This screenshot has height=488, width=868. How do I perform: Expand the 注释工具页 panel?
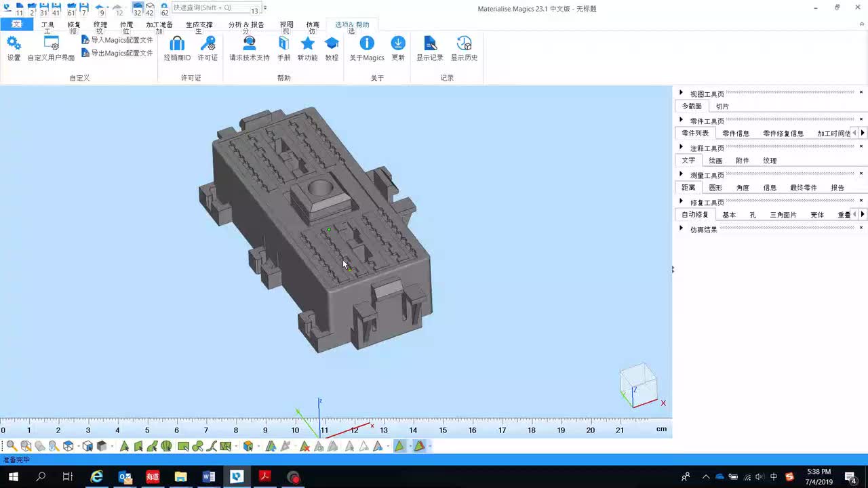tap(682, 147)
